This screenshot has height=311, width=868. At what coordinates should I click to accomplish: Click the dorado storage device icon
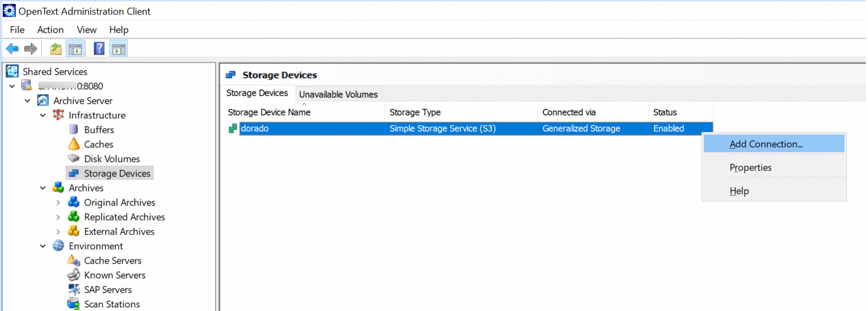pos(233,128)
